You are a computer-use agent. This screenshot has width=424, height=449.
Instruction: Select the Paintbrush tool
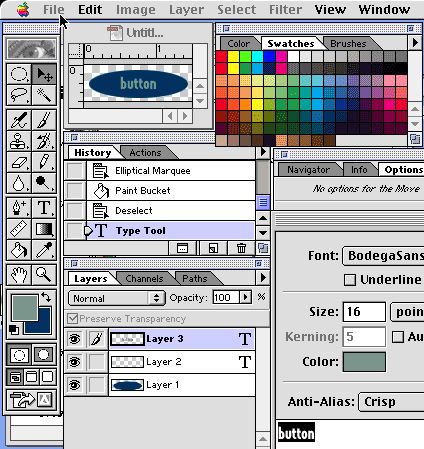(x=44, y=120)
